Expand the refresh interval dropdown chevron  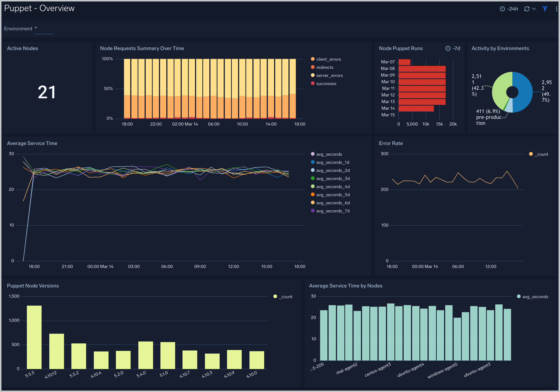(534, 9)
